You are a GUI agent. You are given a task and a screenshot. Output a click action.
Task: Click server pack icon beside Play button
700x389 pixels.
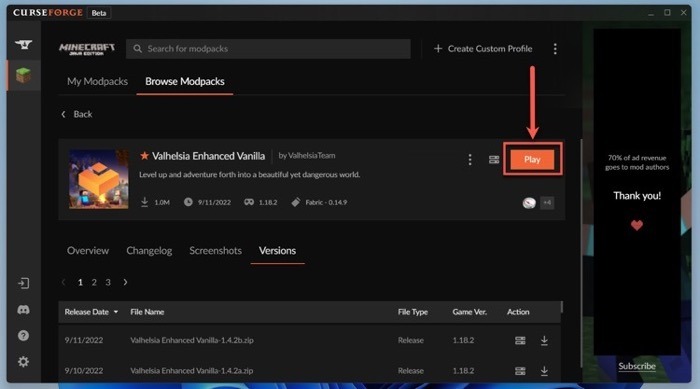click(x=494, y=159)
